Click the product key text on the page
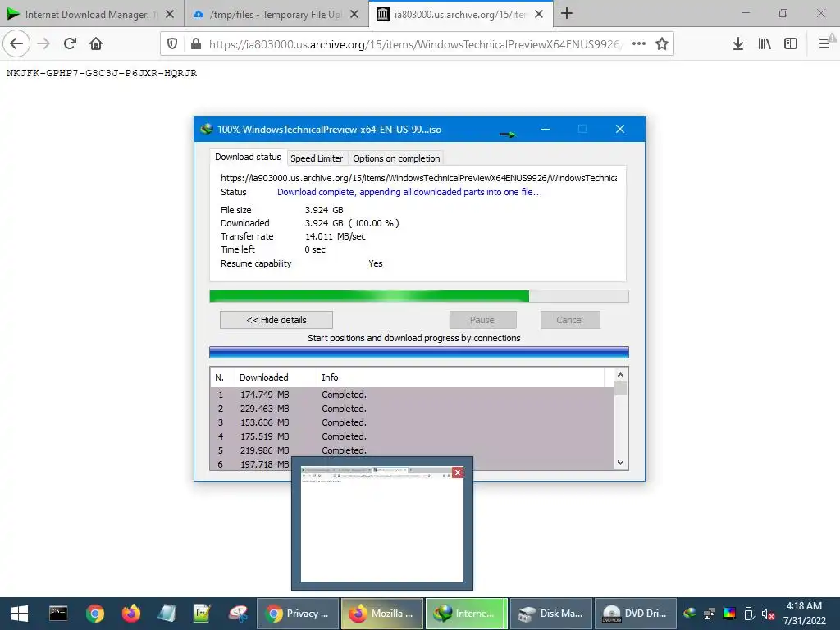The height and width of the screenshot is (630, 840). tap(102, 73)
